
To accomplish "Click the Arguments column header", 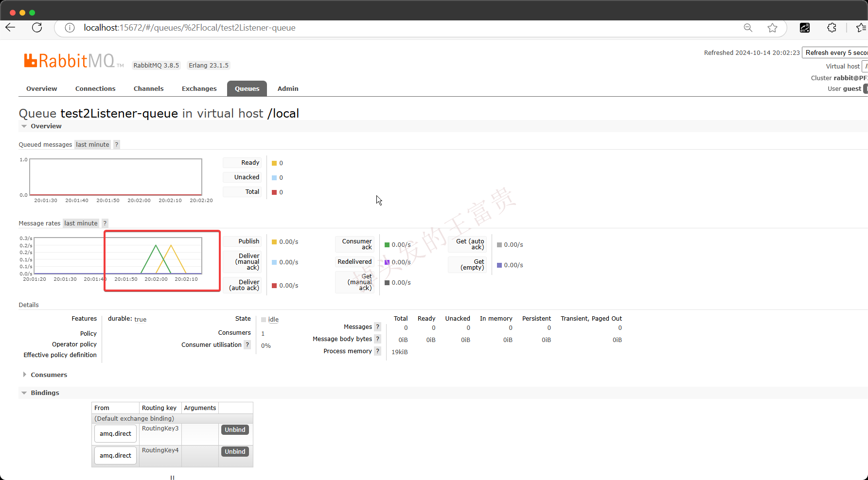I will pyautogui.click(x=200, y=408).
